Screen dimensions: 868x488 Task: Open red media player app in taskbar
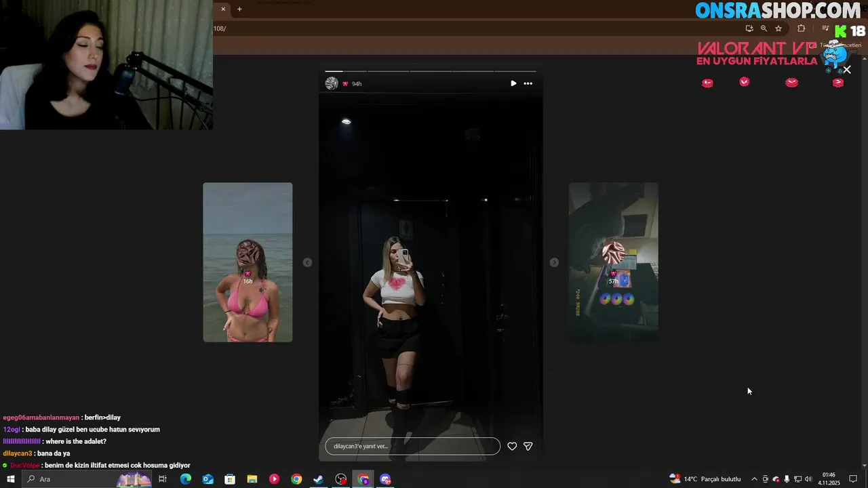click(x=274, y=479)
